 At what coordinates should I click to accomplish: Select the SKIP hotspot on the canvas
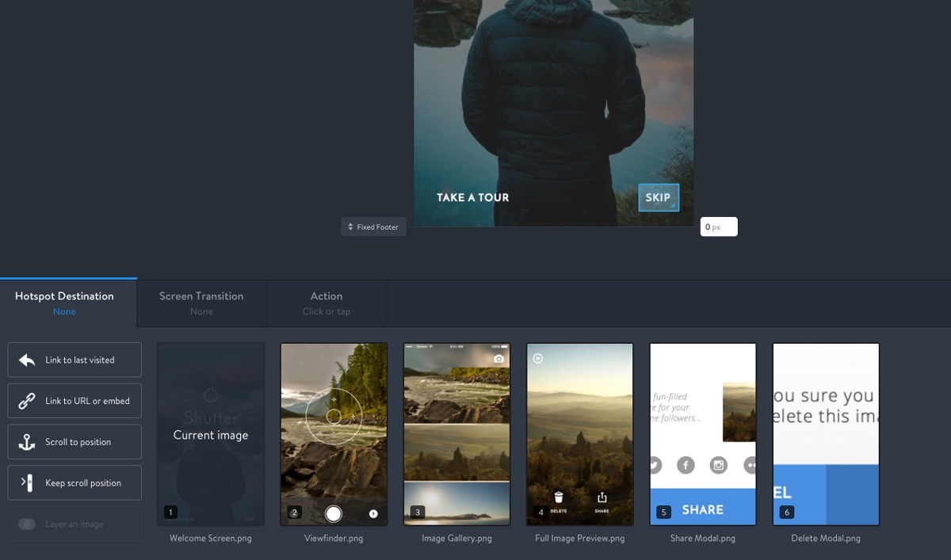pos(659,198)
